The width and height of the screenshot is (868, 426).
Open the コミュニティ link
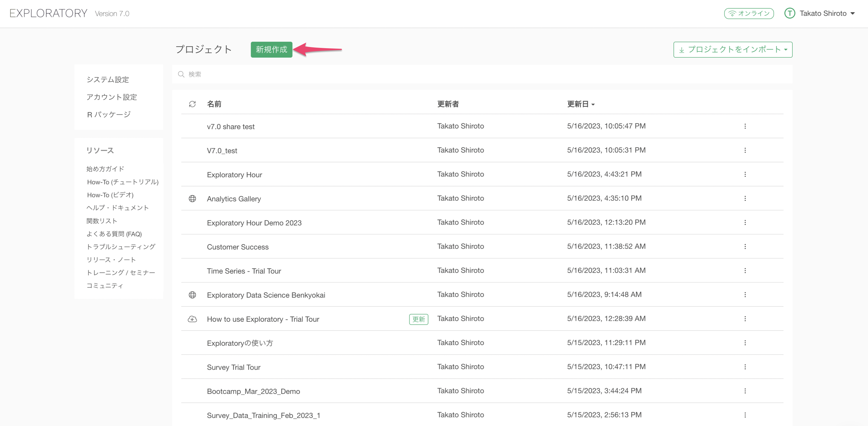(x=105, y=286)
